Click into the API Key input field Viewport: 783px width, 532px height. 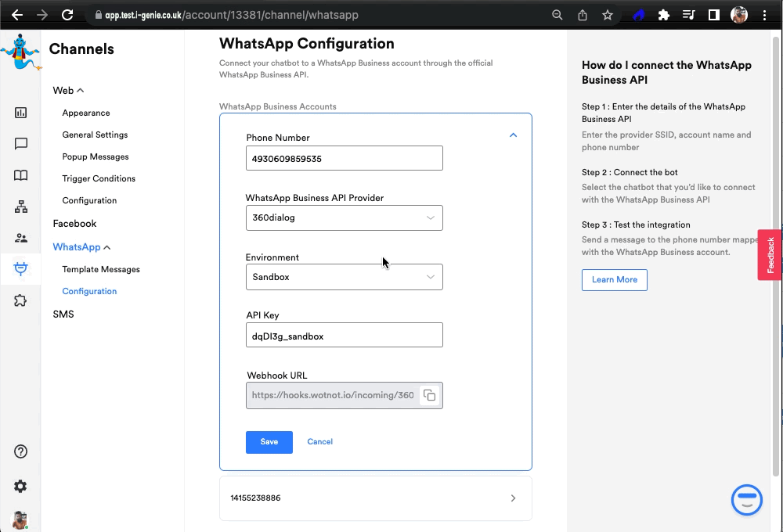(345, 336)
